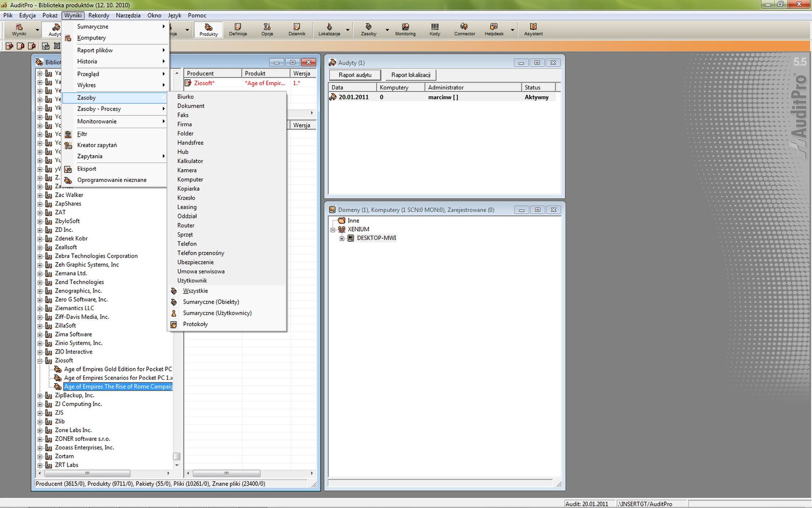Open Helpdesk from the toolbar

494,30
